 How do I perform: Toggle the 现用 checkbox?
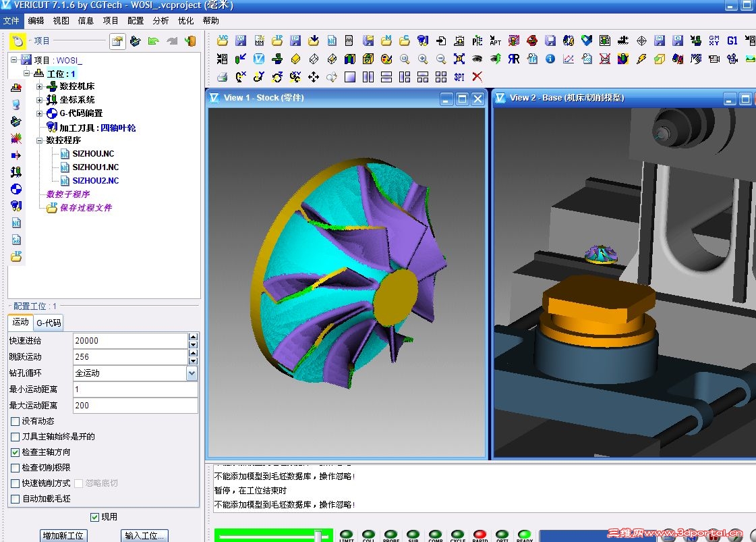coord(94,517)
